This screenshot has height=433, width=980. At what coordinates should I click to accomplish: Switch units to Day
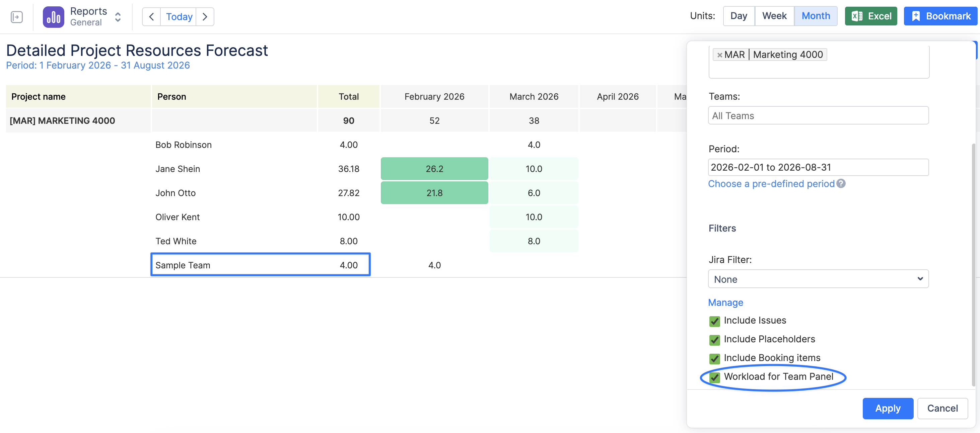[x=739, y=16]
